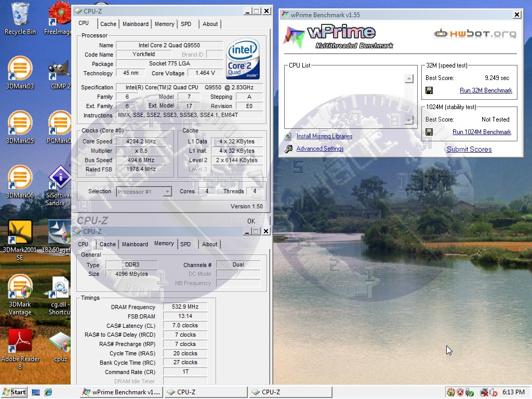Open the 182.50 GeForce driver installer icon

coord(58,237)
